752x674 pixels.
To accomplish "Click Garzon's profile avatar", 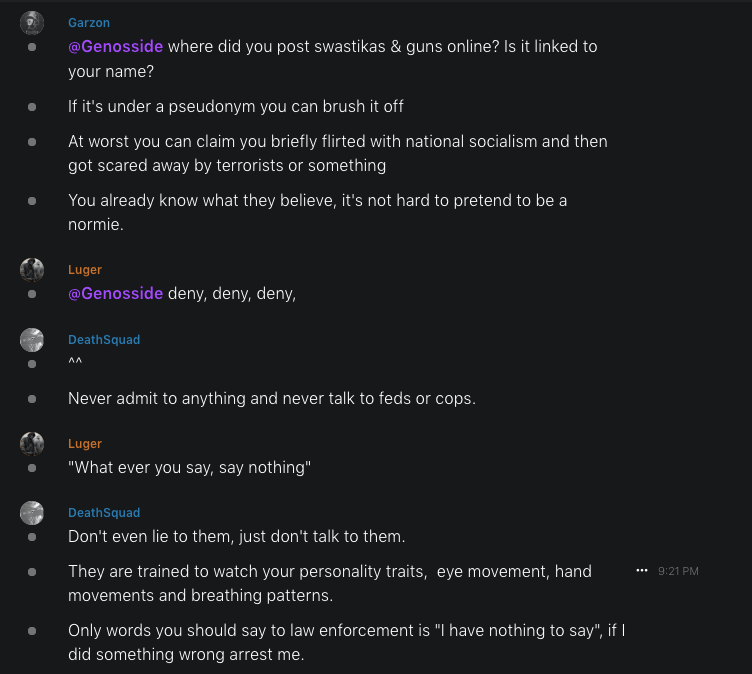I will pyautogui.click(x=32, y=23).
